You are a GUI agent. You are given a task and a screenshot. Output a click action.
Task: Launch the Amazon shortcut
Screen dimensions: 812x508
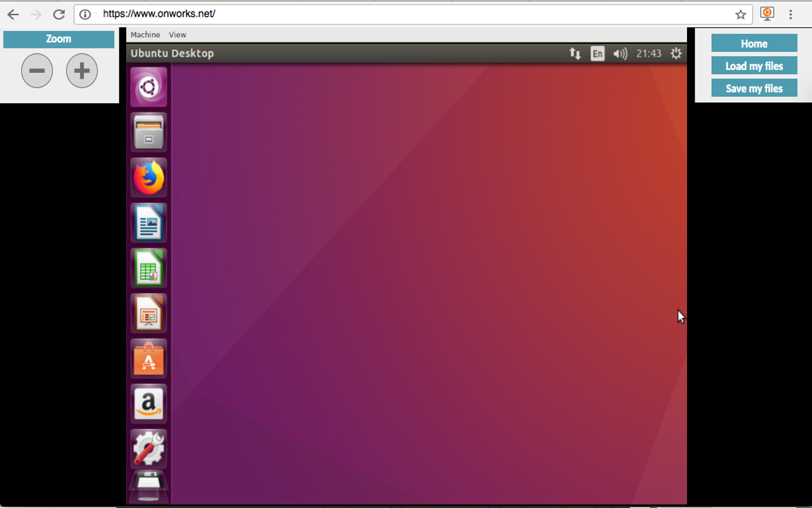pyautogui.click(x=148, y=403)
